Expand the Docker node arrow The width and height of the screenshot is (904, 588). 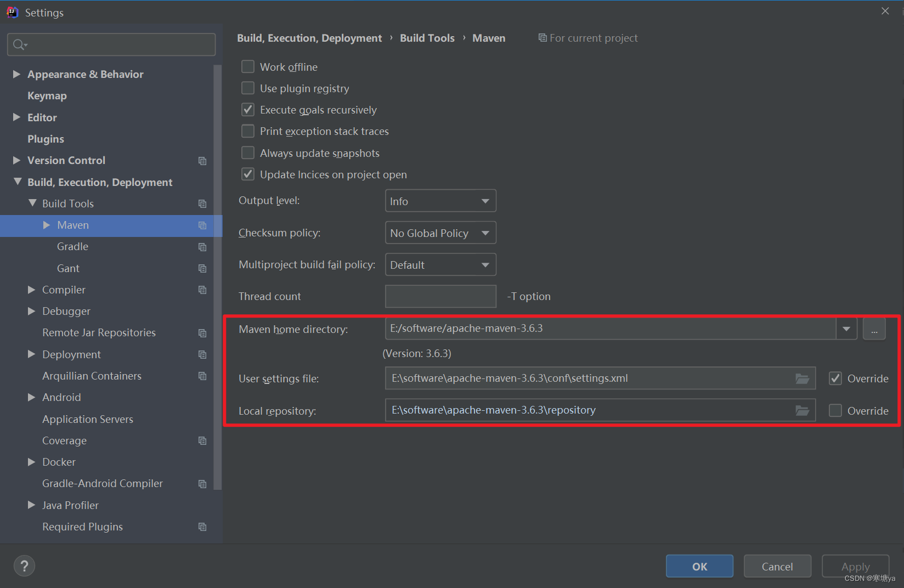coord(31,462)
